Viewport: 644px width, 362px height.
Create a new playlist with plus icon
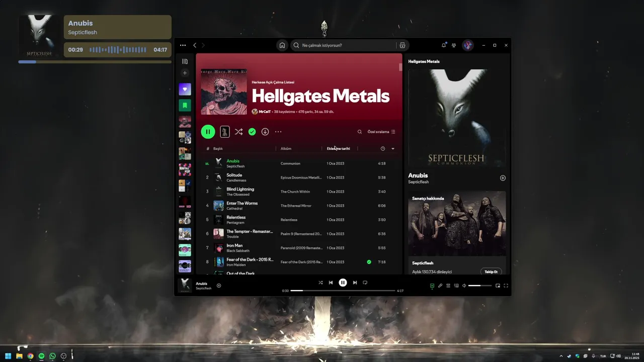(x=185, y=73)
